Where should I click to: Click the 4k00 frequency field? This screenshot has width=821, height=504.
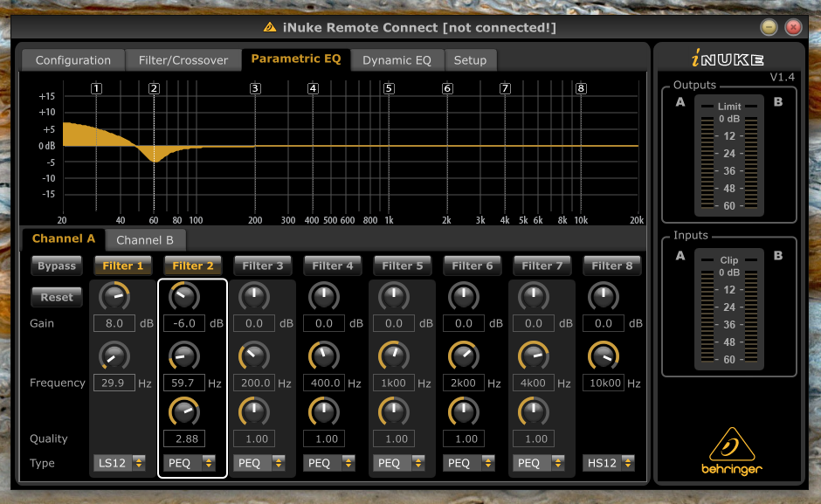tap(534, 383)
